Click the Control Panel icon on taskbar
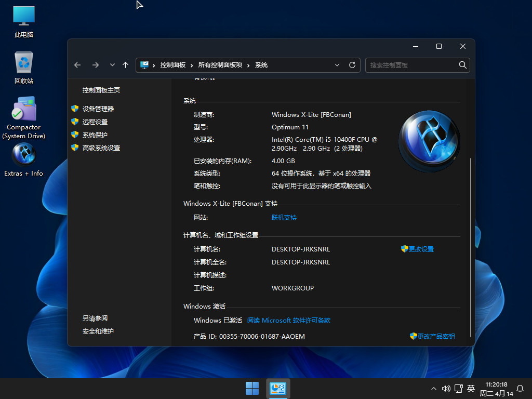 coord(278,388)
